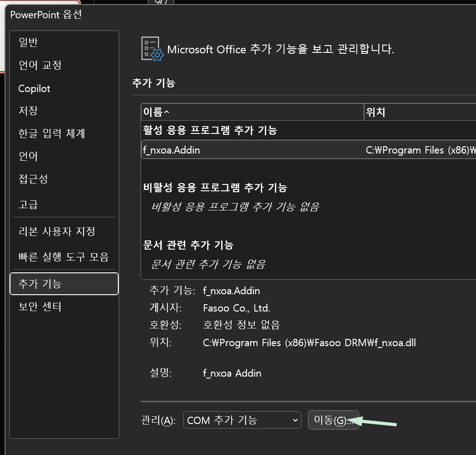Switch to 접근성 options
Image resolution: width=476 pixels, height=455 pixels.
(x=33, y=179)
